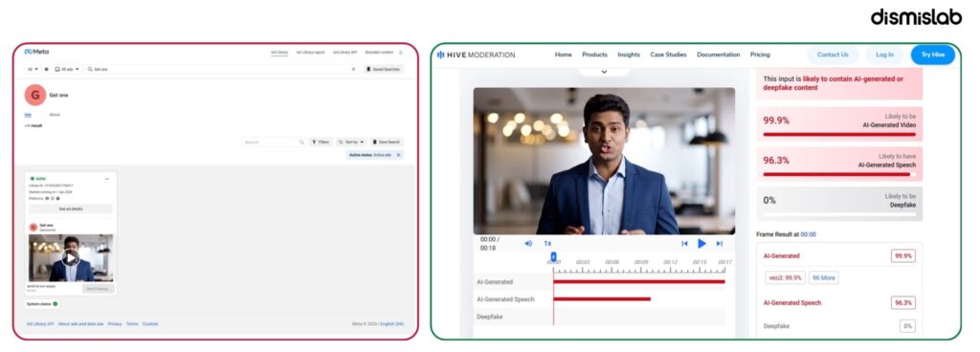Expand the 96 More model list
The width and height of the screenshot is (980, 352).
coord(824,277)
